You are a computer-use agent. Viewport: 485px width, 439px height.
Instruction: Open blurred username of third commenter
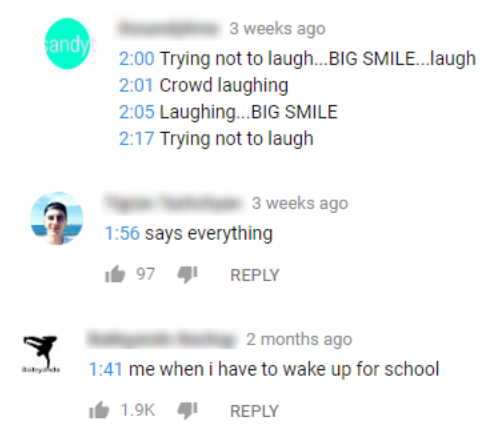pyautogui.click(x=163, y=339)
